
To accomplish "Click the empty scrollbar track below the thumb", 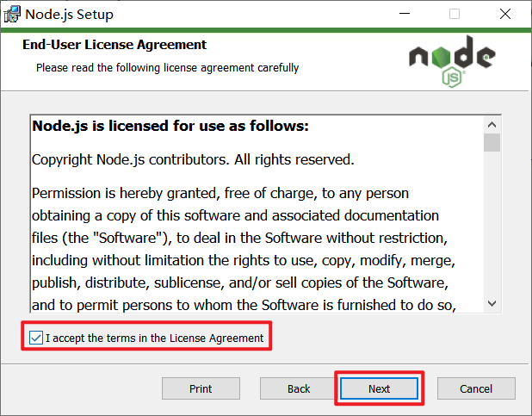I will pyautogui.click(x=492, y=223).
